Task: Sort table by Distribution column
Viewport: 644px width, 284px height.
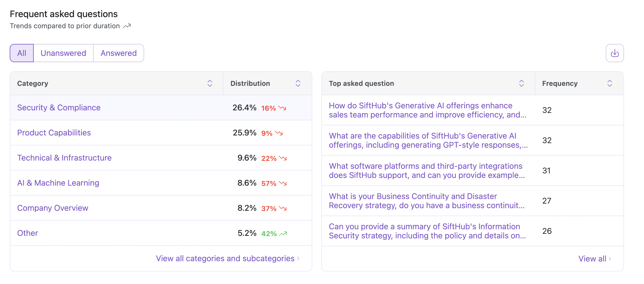Action: [298, 83]
